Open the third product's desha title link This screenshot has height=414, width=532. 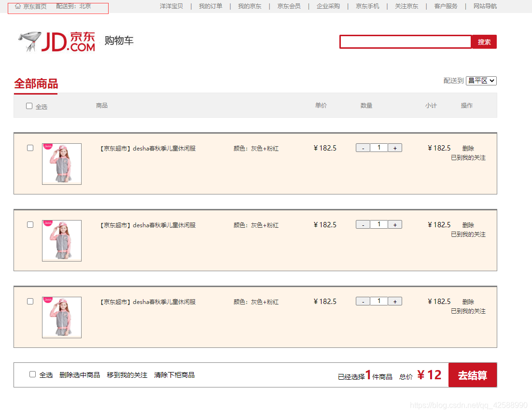(148, 302)
